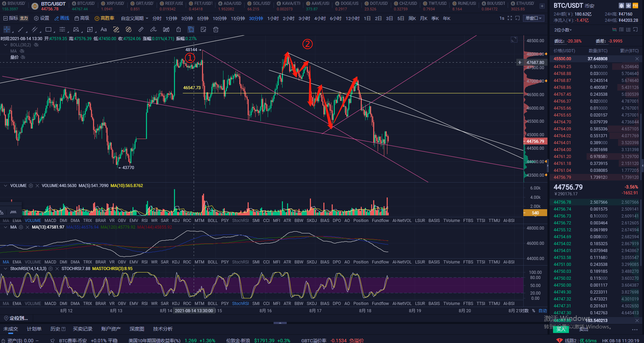This screenshot has width=644, height=343.
Task: Select the Aa text annotation tool
Action: click(x=104, y=29)
